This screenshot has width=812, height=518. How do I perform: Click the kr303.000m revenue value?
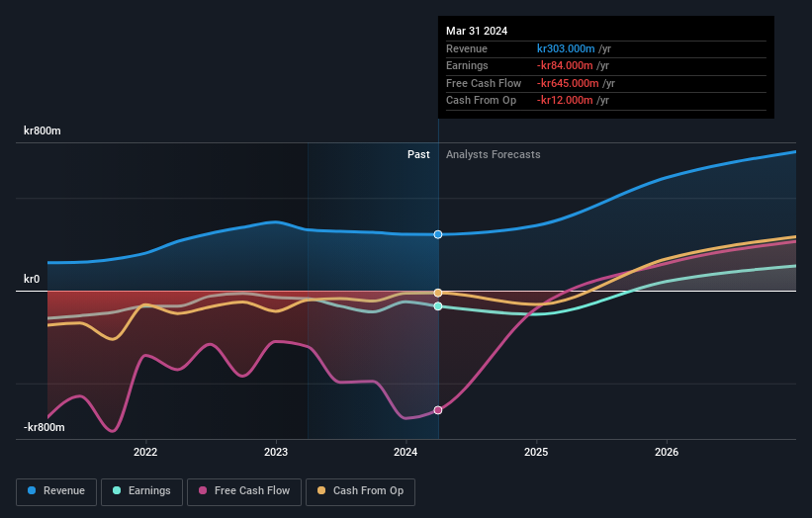coord(566,48)
